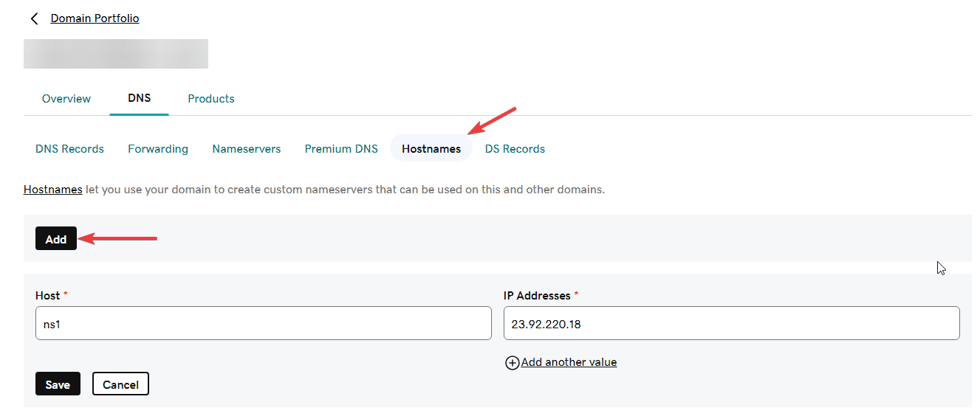This screenshot has width=980, height=419.
Task: Open the Forwarding sub-tab
Action: pos(158,149)
